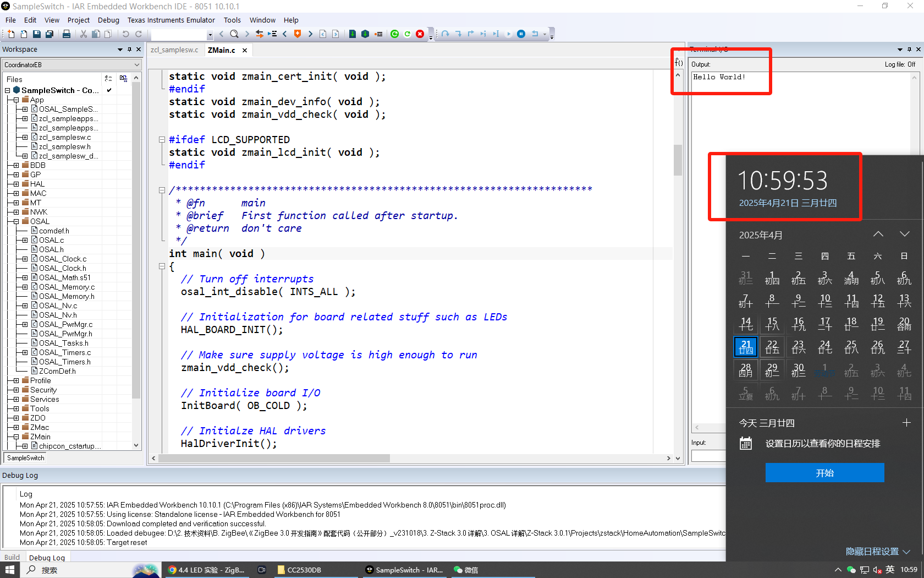Viewport: 924px width, 578px height.
Task: Click the New Document toolbar icon
Action: point(11,34)
